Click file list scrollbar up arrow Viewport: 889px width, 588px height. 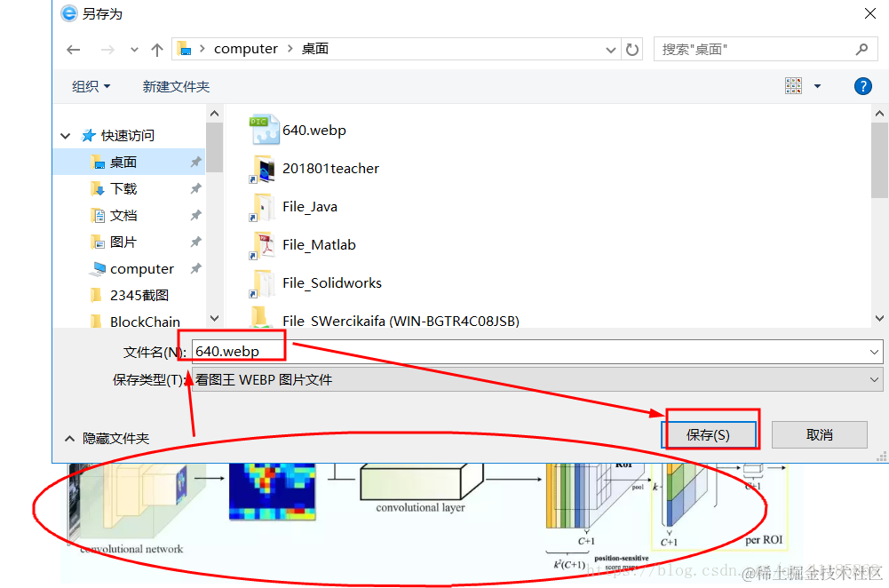(879, 114)
